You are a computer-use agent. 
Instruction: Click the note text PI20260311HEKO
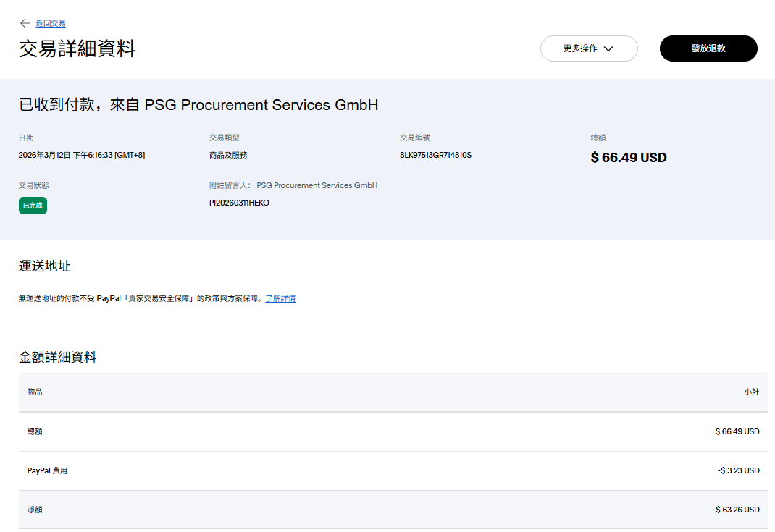[x=239, y=203]
